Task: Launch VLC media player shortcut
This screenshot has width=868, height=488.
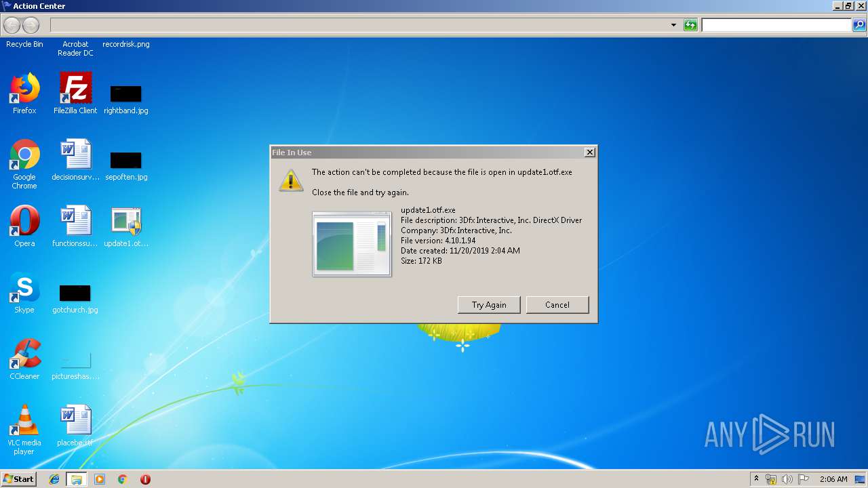Action: [x=24, y=430]
